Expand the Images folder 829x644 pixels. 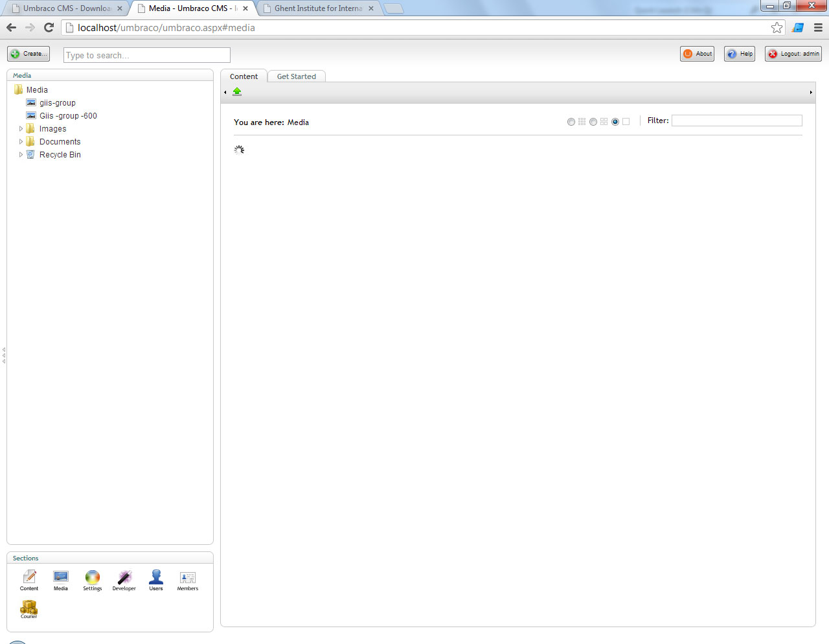pos(21,128)
